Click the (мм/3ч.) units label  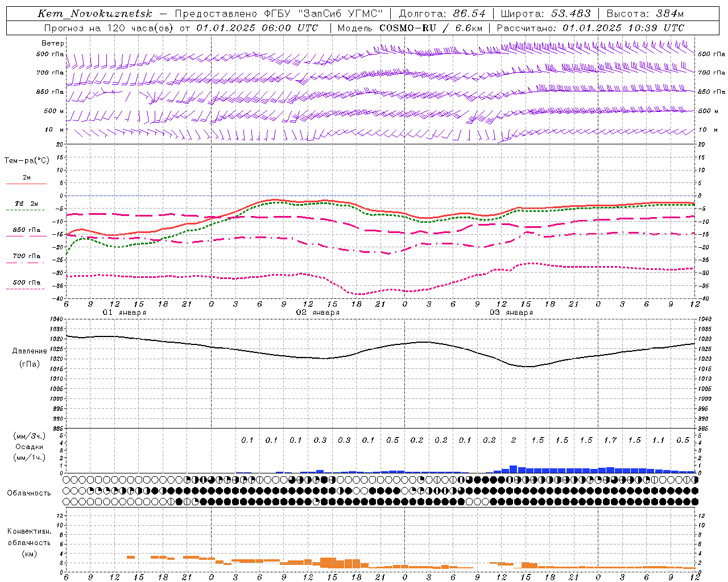[29, 436]
